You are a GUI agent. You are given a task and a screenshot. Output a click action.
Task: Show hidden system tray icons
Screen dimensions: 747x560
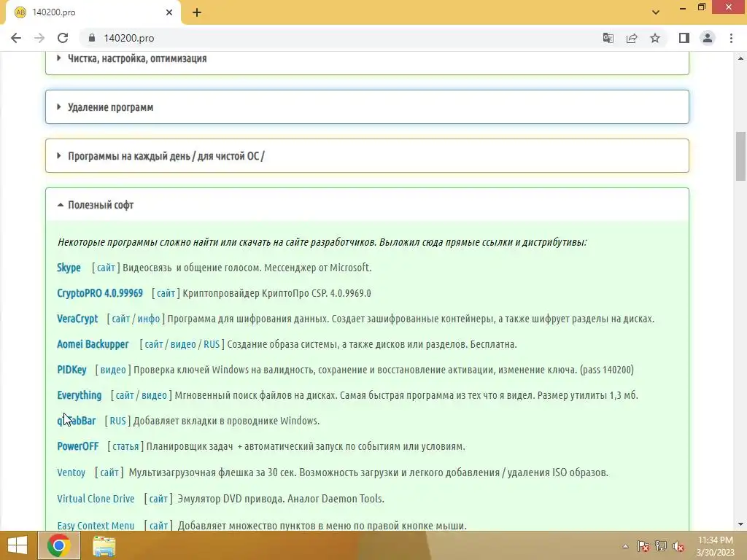click(625, 546)
